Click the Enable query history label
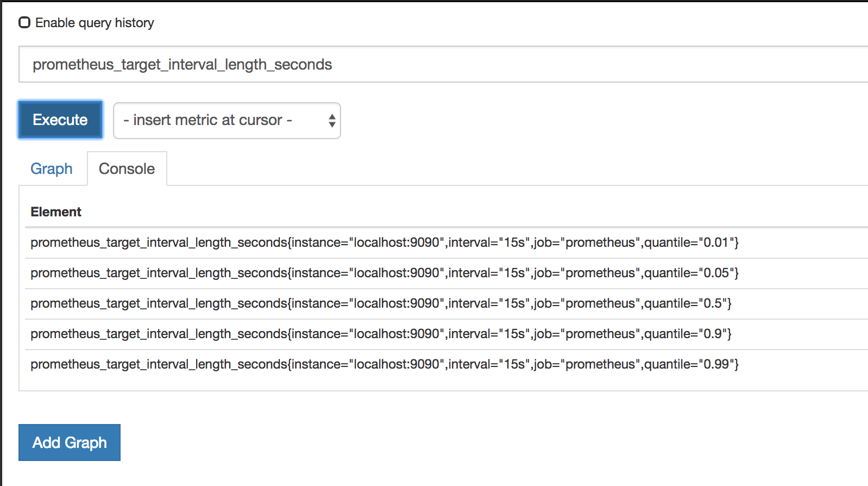Image resolution: width=868 pixels, height=486 pixels. pos(95,23)
